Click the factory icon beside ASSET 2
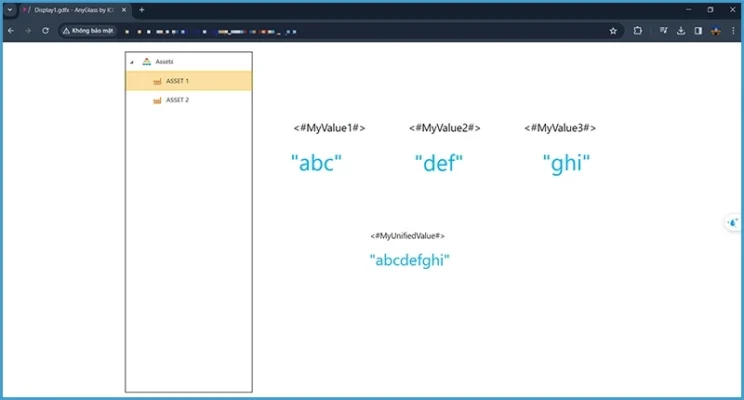Viewport: 744px width, 400px height. coord(157,100)
